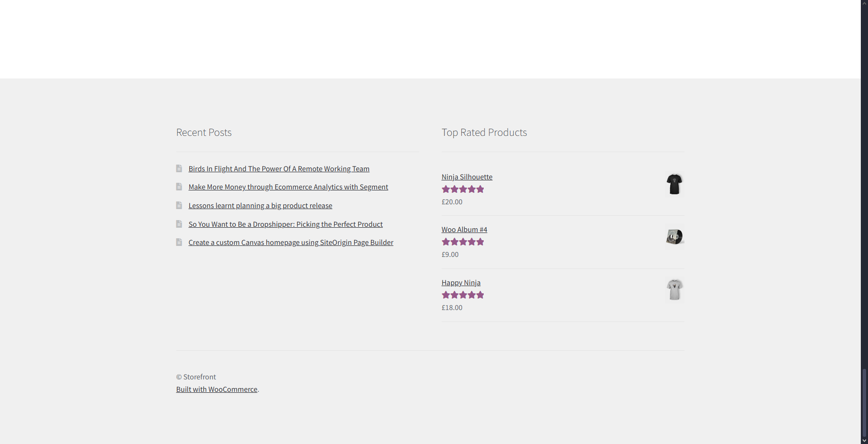Open the Ecommerce Analytics with Segment post
868x444 pixels.
(x=288, y=187)
